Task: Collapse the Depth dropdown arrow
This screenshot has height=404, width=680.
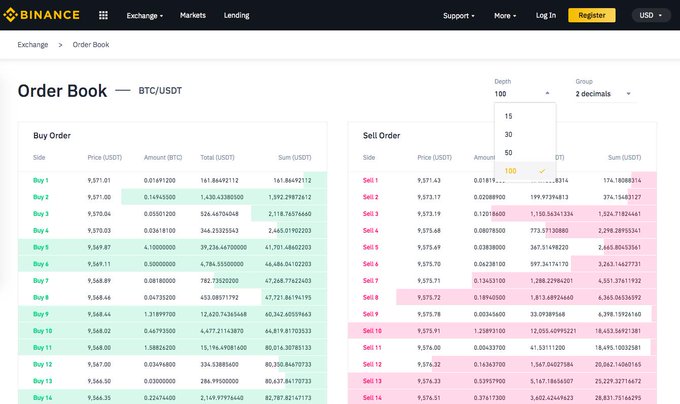Action: point(547,93)
